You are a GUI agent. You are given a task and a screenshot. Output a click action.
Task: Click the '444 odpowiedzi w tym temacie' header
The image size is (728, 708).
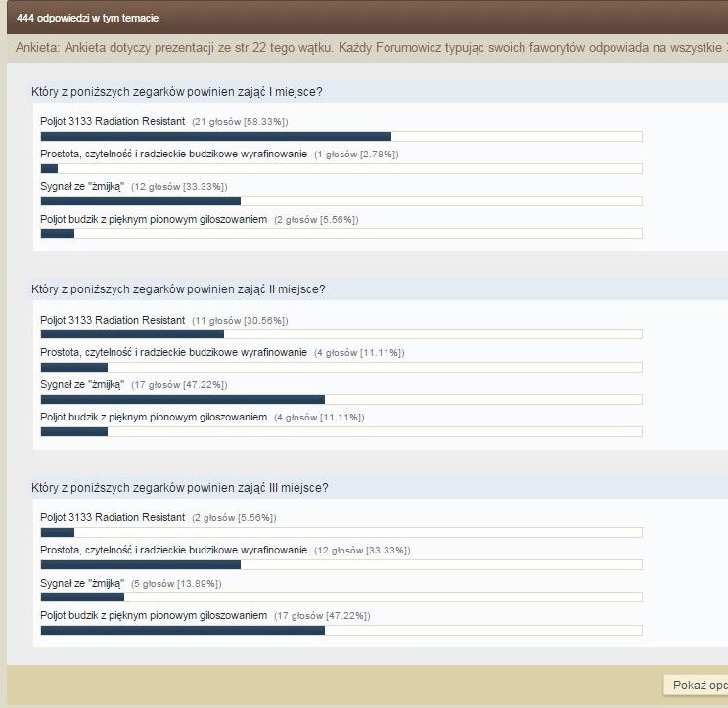(88, 18)
